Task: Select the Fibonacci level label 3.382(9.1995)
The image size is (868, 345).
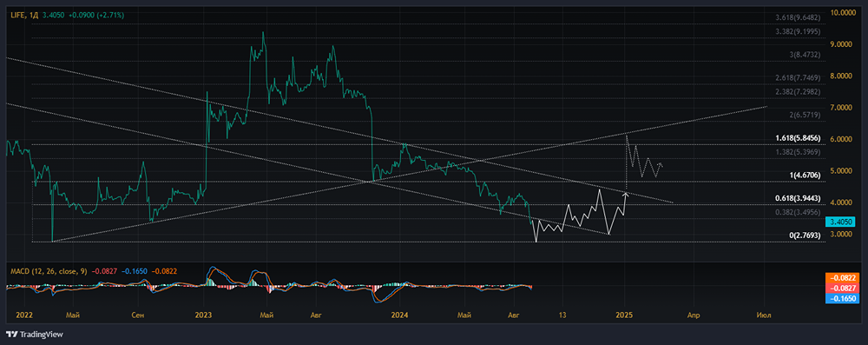Action: pos(798,31)
